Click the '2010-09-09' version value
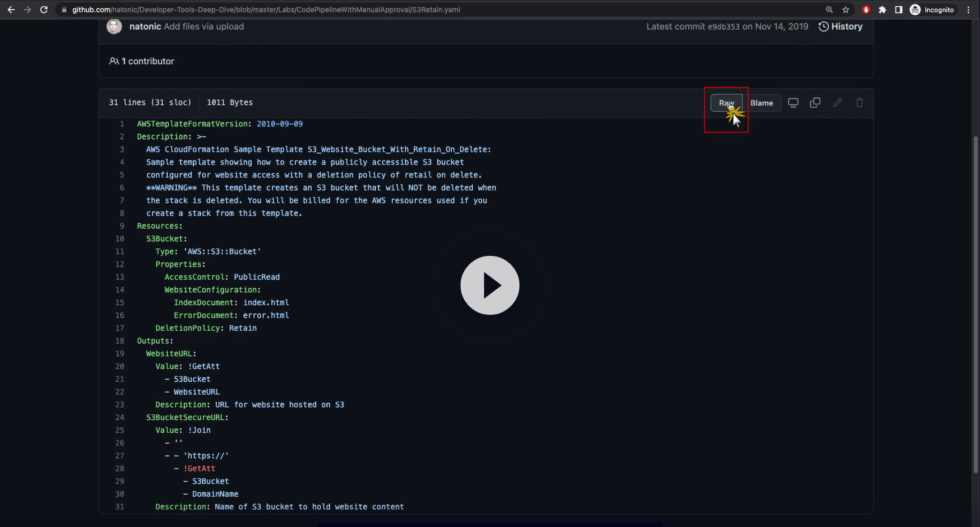The height and width of the screenshot is (527, 980). 279,124
